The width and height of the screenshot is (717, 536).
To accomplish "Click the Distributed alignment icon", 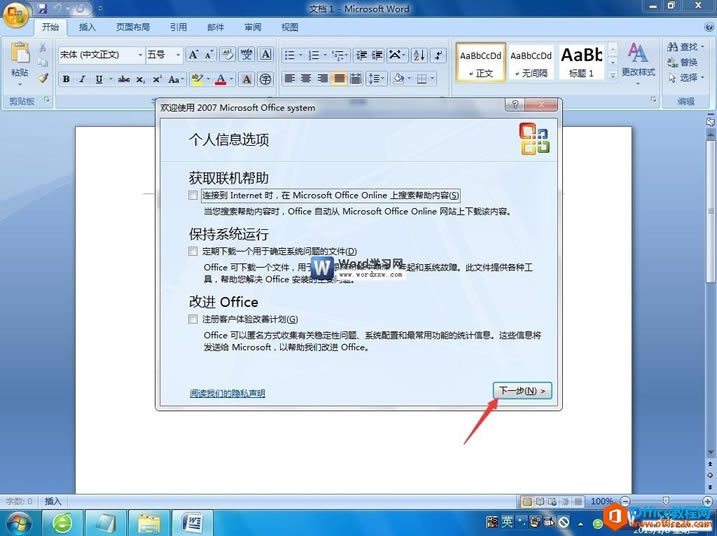I will [356, 79].
